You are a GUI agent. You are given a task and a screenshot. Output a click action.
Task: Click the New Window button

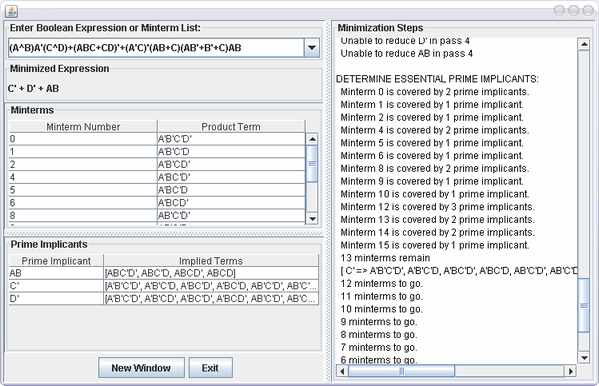point(141,368)
